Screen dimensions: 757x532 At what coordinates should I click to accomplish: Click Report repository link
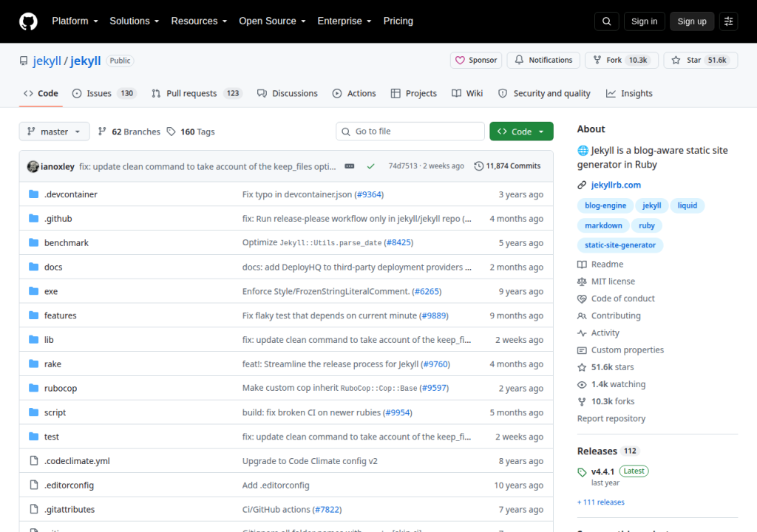click(x=611, y=418)
